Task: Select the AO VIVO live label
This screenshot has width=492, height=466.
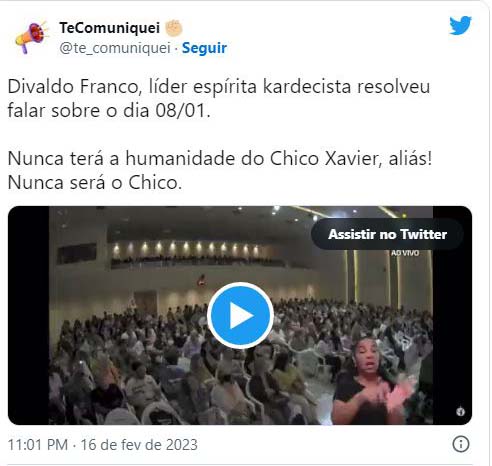Action: 405,253
